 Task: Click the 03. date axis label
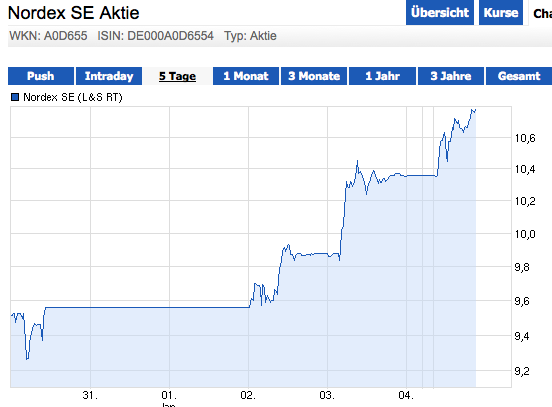coord(327,395)
